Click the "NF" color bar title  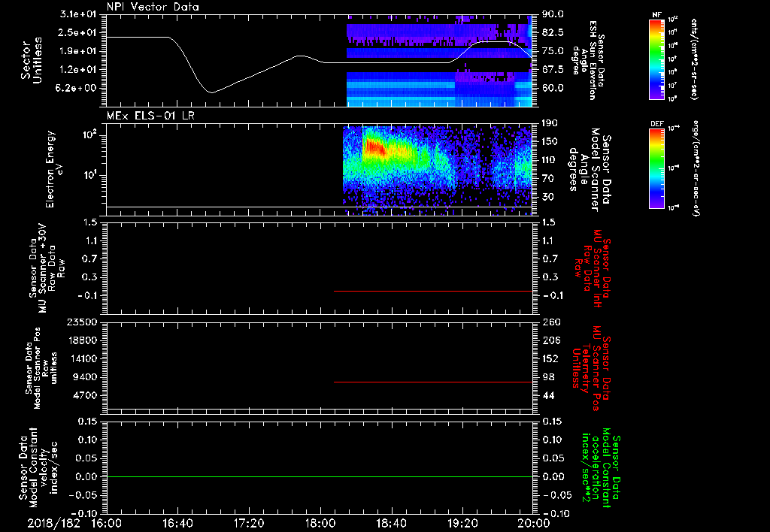(656, 15)
